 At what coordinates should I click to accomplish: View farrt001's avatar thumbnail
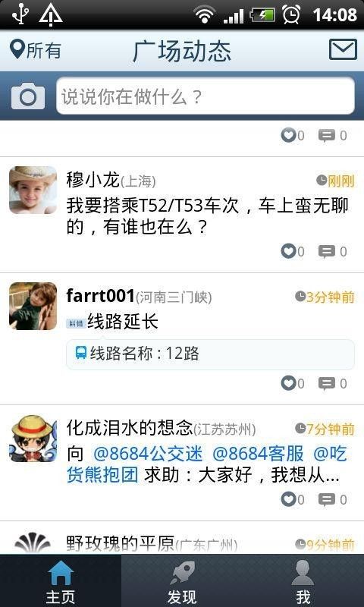point(33,307)
